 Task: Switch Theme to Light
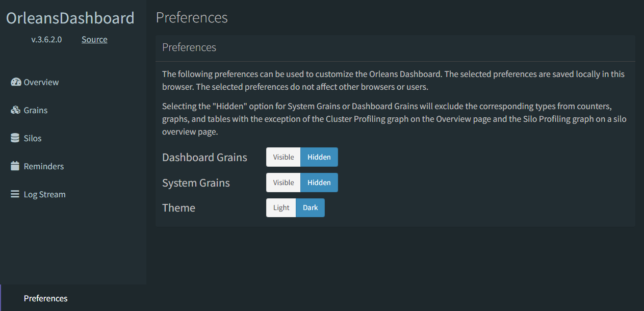281,208
